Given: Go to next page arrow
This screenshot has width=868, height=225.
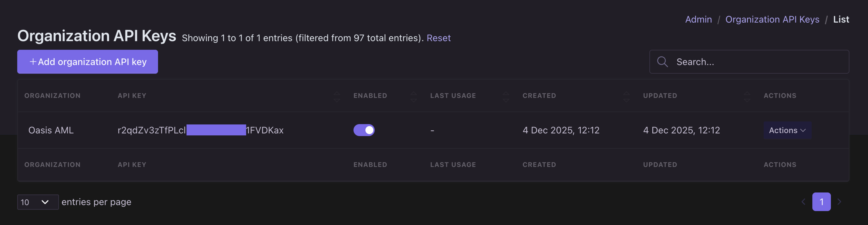Looking at the screenshot, I should pyautogui.click(x=839, y=202).
